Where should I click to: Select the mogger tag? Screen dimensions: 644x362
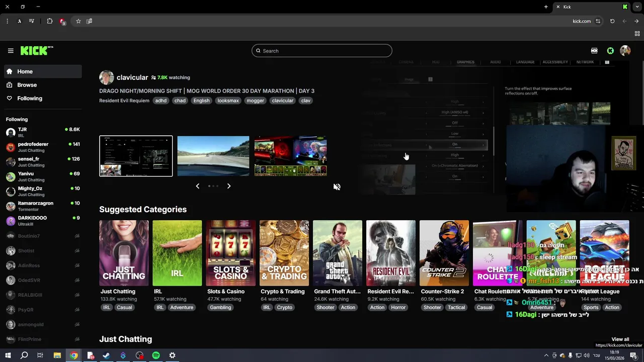[x=256, y=101]
